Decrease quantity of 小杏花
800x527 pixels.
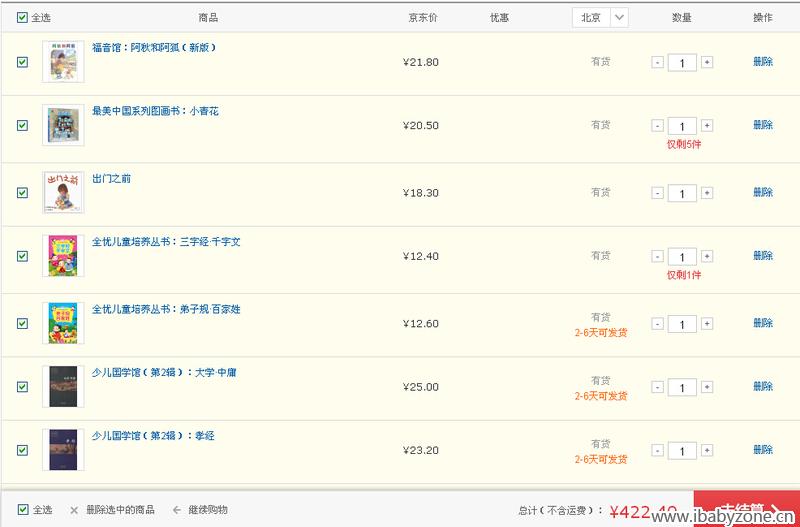tap(658, 126)
